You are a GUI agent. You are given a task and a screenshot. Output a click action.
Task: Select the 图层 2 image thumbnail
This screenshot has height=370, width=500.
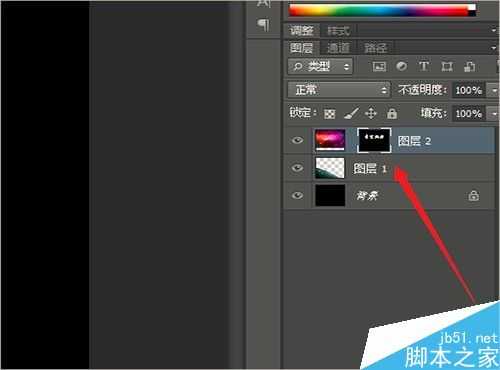[330, 140]
